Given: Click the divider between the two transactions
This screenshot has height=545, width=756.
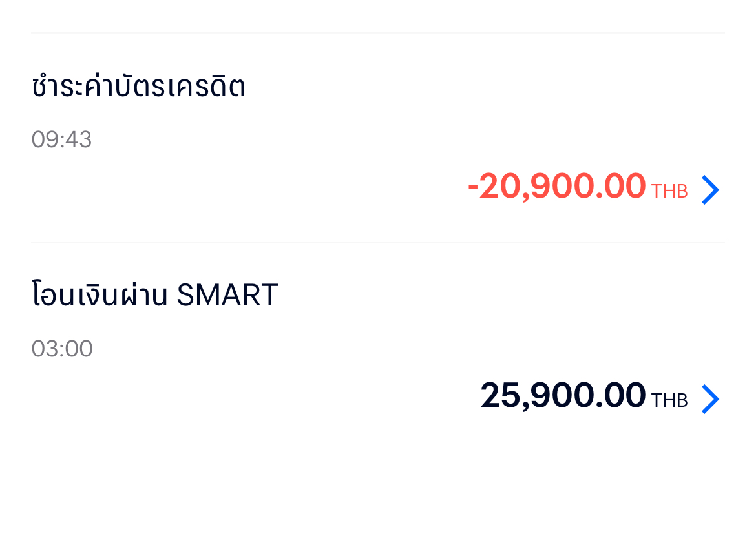Looking at the screenshot, I should [377, 243].
